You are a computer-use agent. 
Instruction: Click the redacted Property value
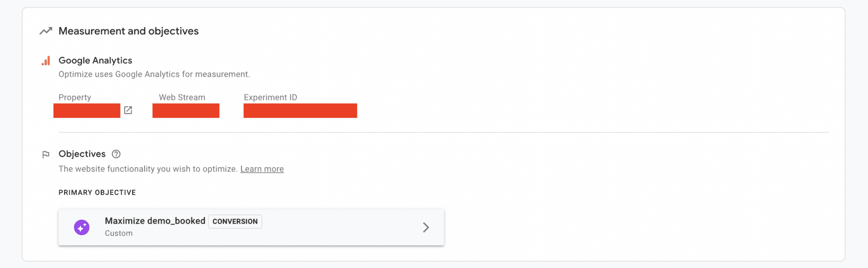click(87, 111)
